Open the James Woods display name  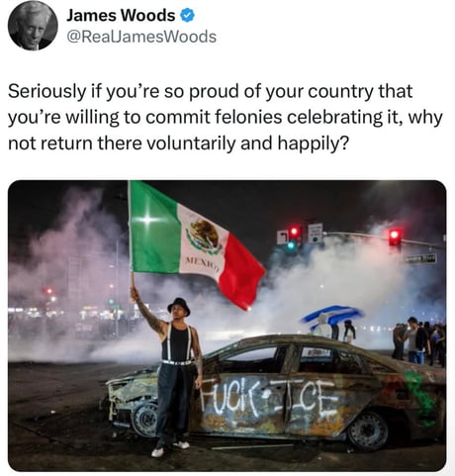[121, 16]
